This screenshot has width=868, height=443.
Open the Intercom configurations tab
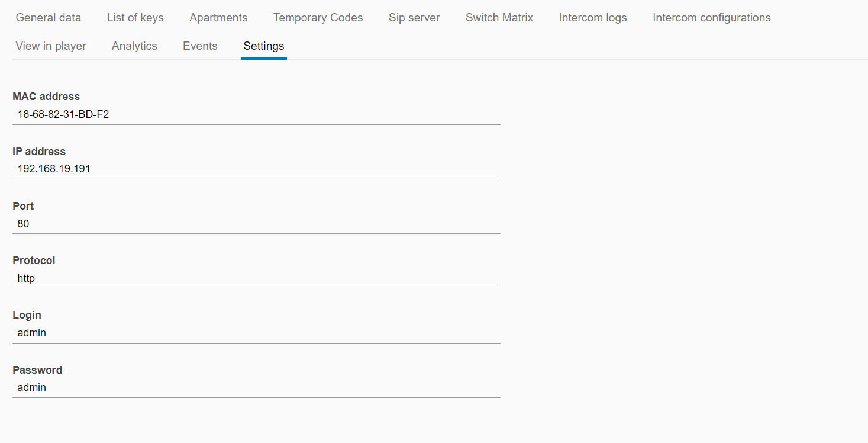pos(711,18)
